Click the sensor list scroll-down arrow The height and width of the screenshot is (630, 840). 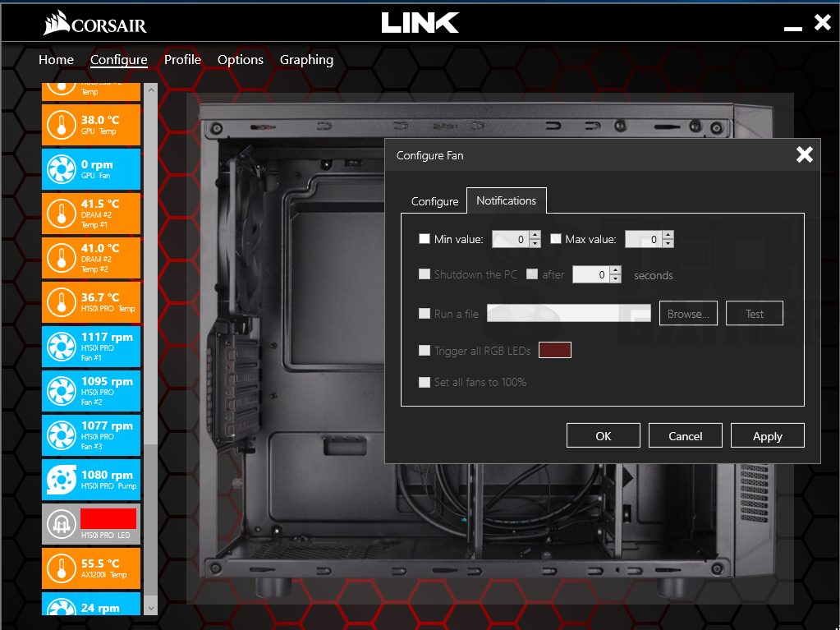click(x=151, y=608)
